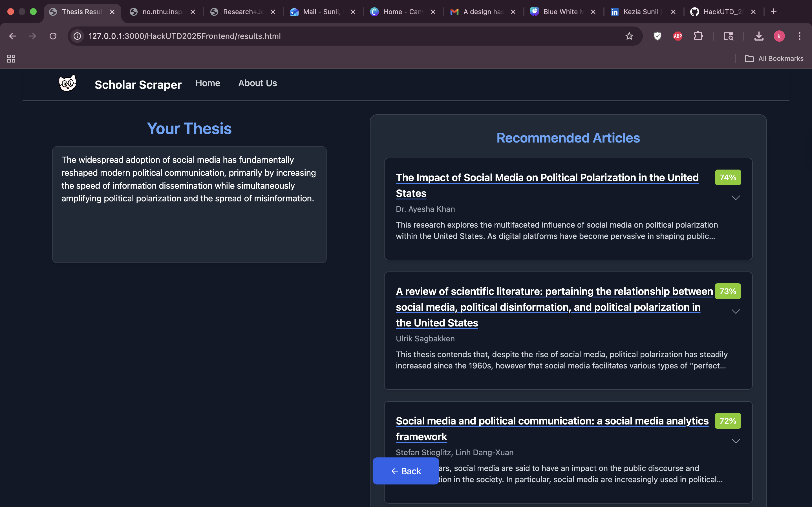Open the profile avatar "k"
The image size is (812, 507).
(x=779, y=36)
